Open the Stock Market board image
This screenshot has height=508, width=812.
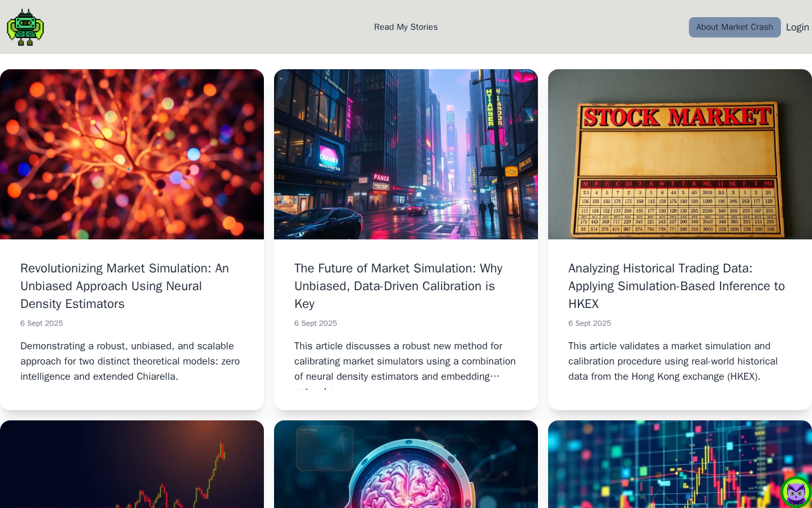click(x=680, y=154)
